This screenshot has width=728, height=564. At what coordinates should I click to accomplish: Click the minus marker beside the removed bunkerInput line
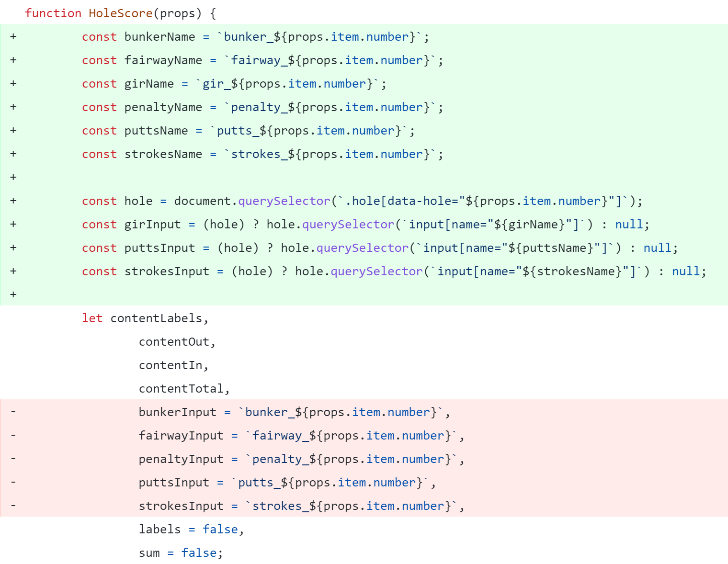pos(13,412)
